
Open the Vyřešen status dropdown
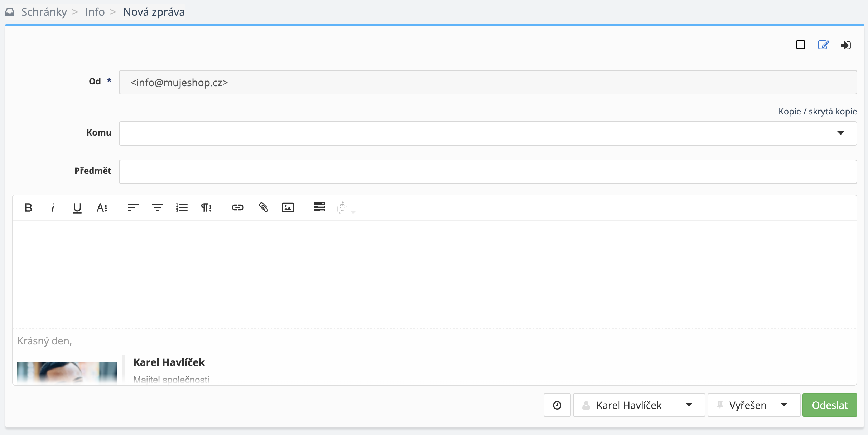(753, 405)
